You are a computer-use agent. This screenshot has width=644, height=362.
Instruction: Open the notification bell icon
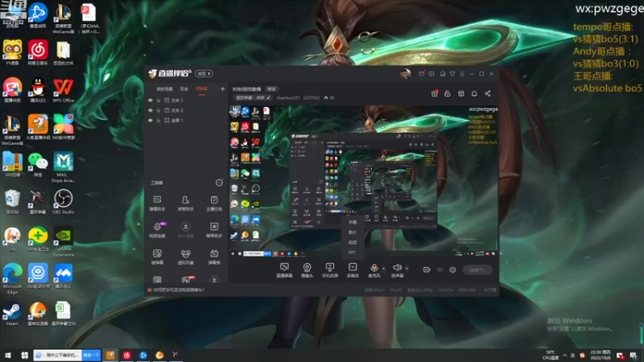click(x=474, y=93)
